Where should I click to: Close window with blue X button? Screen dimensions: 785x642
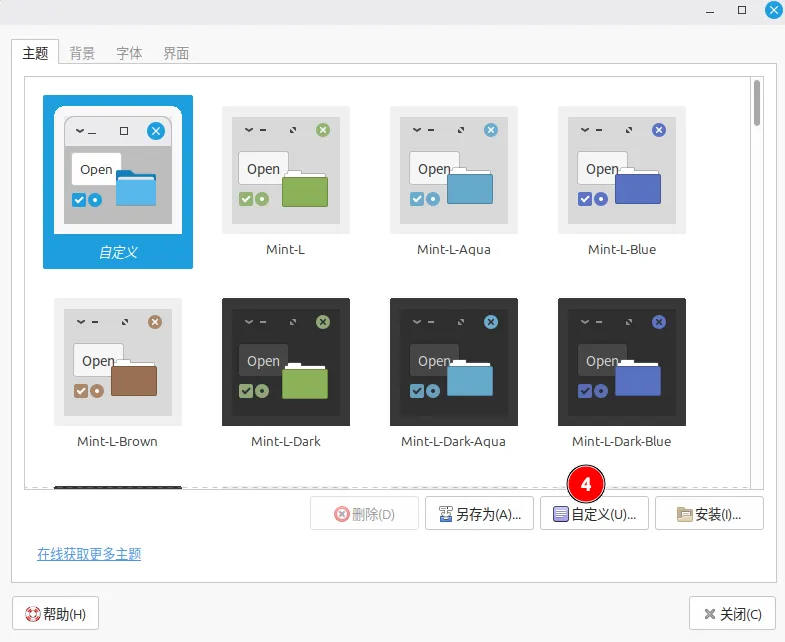pyautogui.click(x=774, y=10)
